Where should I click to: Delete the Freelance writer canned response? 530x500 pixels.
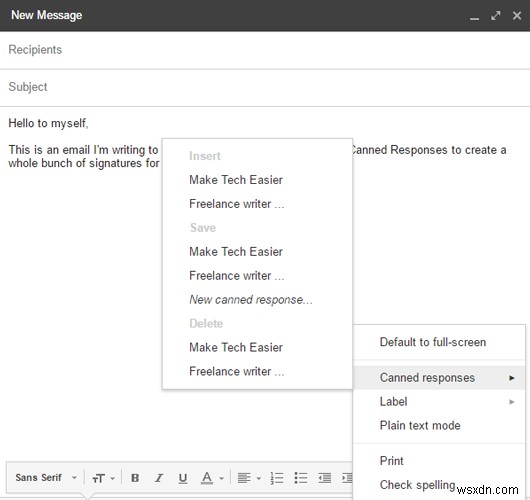tap(237, 371)
